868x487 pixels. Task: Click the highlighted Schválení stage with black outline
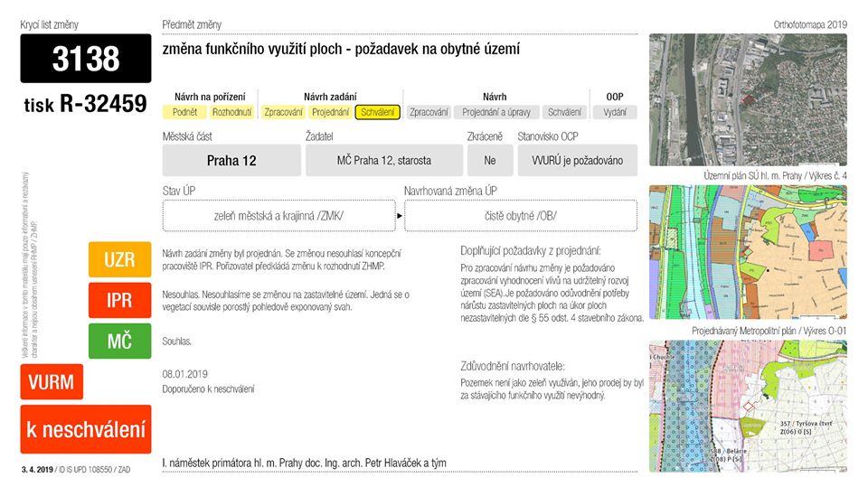(x=377, y=112)
